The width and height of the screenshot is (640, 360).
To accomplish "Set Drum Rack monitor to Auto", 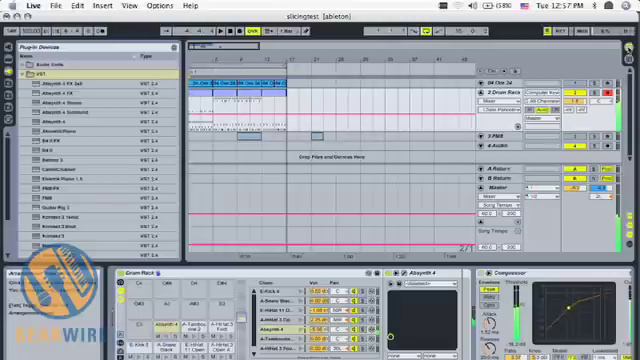I will point(542,110).
